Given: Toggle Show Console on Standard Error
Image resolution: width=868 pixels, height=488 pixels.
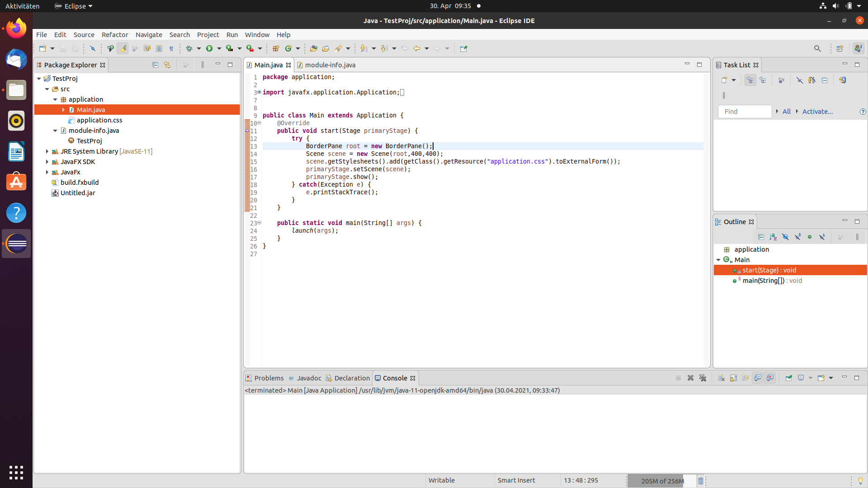Looking at the screenshot, I should pyautogui.click(x=770, y=378).
